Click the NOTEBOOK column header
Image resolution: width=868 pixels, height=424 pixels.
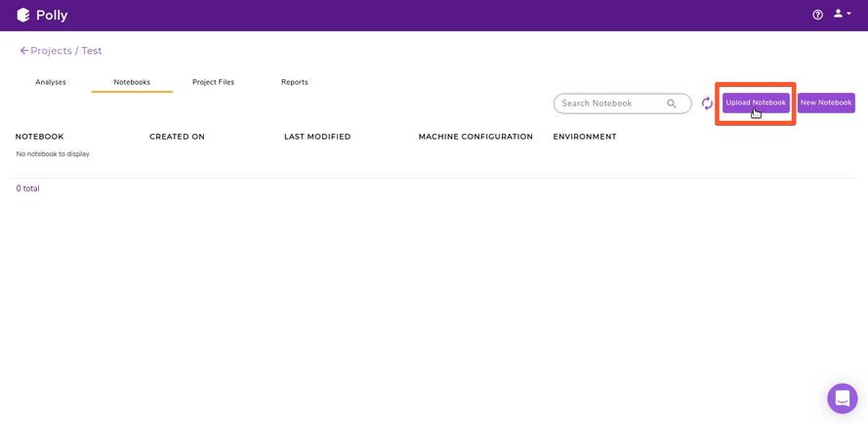(x=39, y=137)
